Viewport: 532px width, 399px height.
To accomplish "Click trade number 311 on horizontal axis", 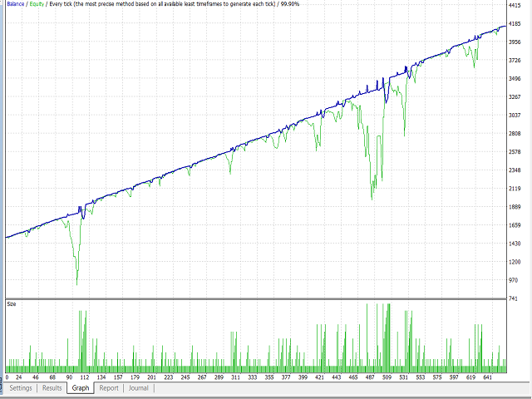I will (x=235, y=377).
